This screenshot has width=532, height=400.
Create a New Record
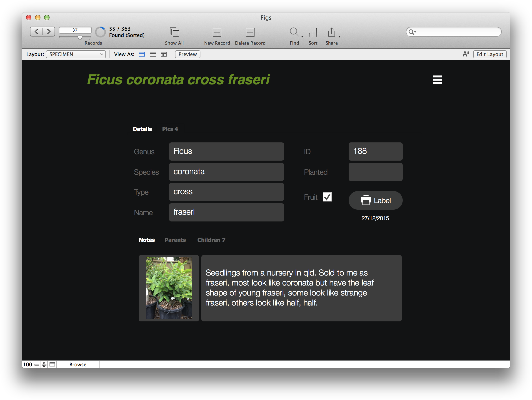coord(217,32)
